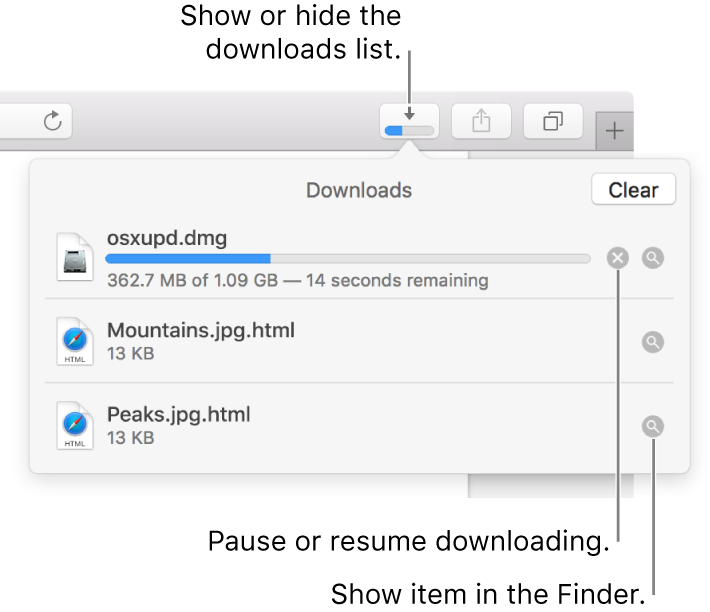710x612 pixels.
Task: Clear the downloads list
Action: coord(633,190)
